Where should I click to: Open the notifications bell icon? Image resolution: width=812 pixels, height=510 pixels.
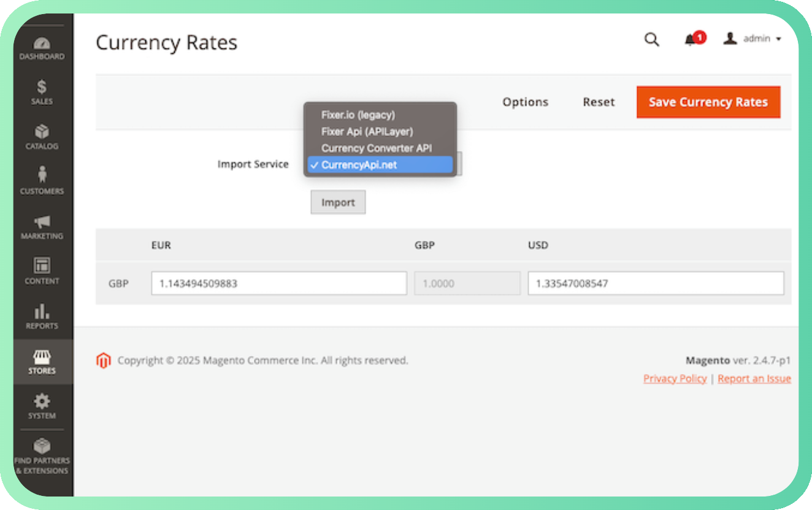(x=691, y=39)
